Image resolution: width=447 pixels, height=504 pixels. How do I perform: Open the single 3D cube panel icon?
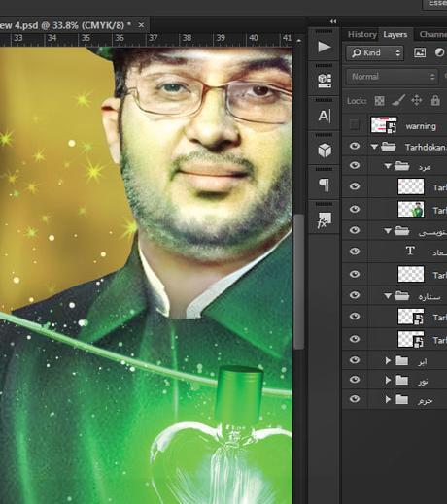pos(325,151)
